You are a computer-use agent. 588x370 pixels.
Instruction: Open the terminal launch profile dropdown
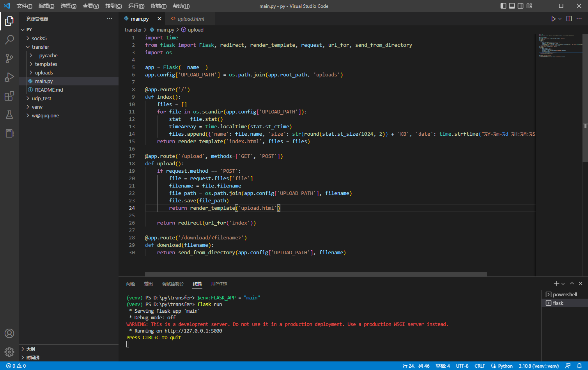(x=563, y=284)
